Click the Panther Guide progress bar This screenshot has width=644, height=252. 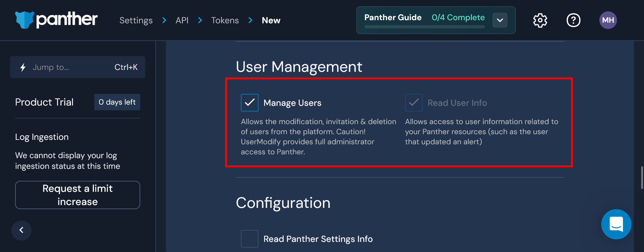click(x=425, y=27)
